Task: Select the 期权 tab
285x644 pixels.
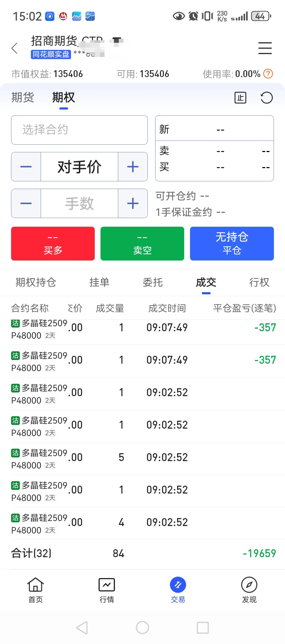Action: pyautogui.click(x=64, y=97)
